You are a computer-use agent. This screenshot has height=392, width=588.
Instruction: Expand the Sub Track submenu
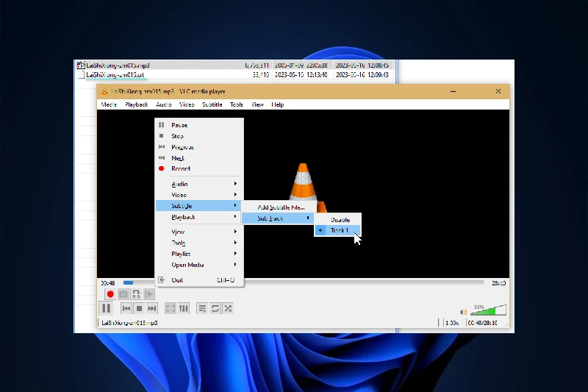click(x=278, y=218)
